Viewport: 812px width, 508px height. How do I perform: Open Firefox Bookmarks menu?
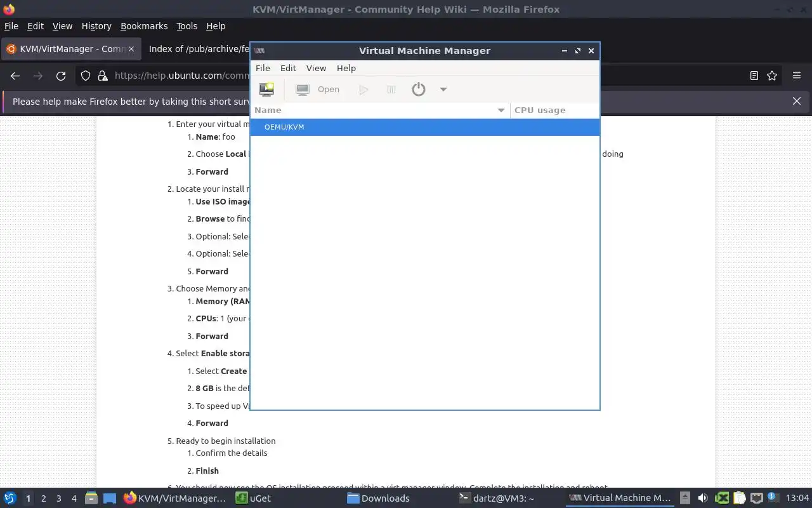[144, 26]
